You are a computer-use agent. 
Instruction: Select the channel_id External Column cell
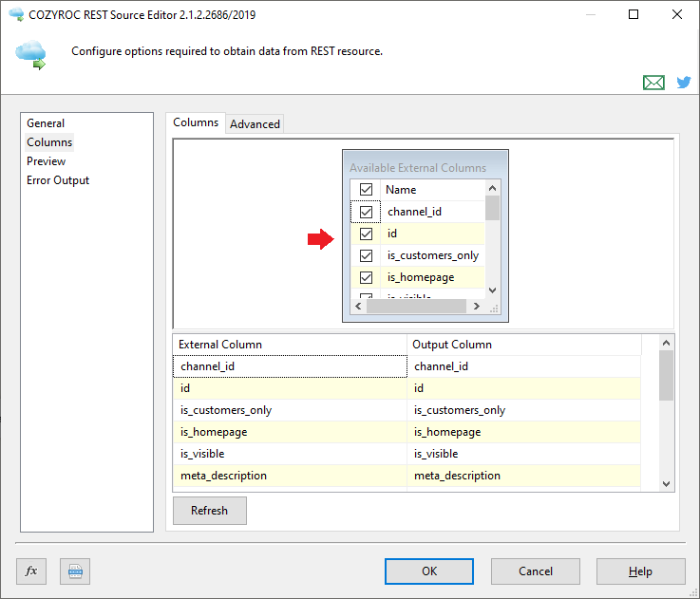[290, 366]
